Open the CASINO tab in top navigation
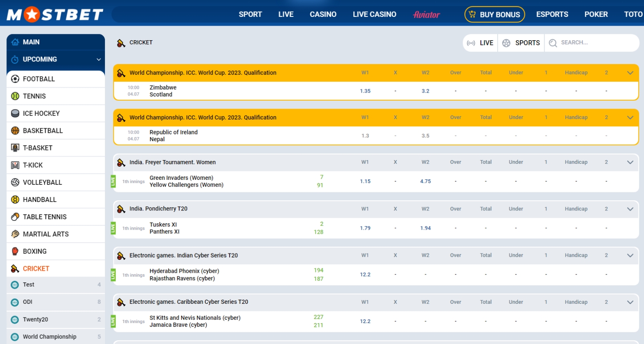644x344 pixels. [323, 14]
